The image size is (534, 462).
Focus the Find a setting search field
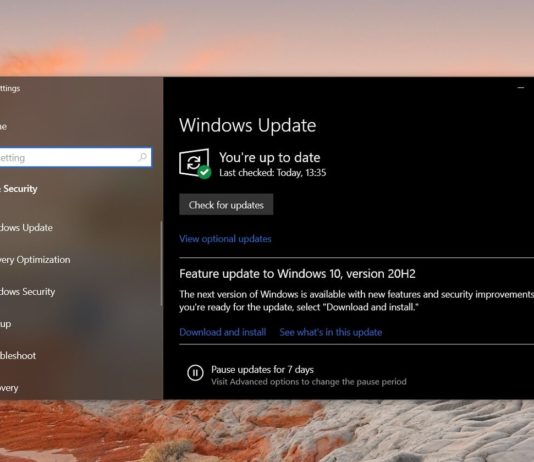tap(75, 157)
